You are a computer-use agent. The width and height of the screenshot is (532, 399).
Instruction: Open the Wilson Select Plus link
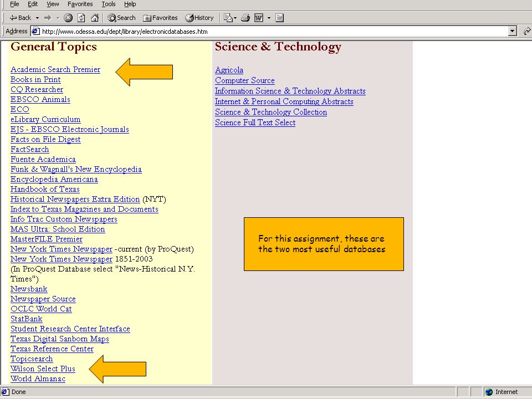coord(43,369)
